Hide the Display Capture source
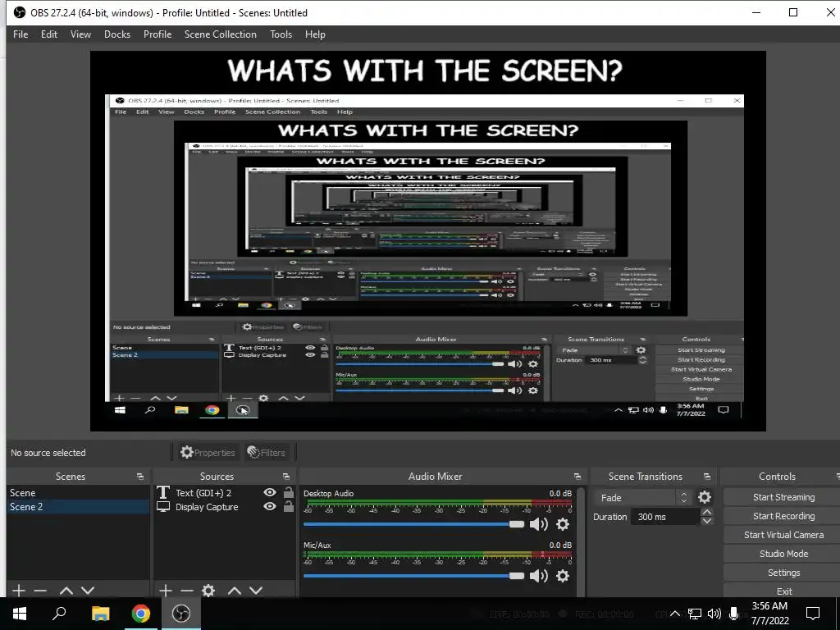 coord(270,506)
